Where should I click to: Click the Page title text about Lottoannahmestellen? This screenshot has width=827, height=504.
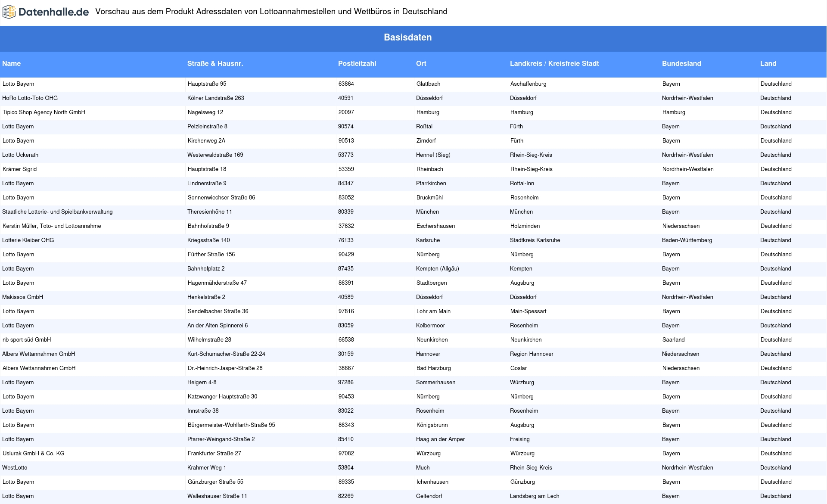[271, 12]
